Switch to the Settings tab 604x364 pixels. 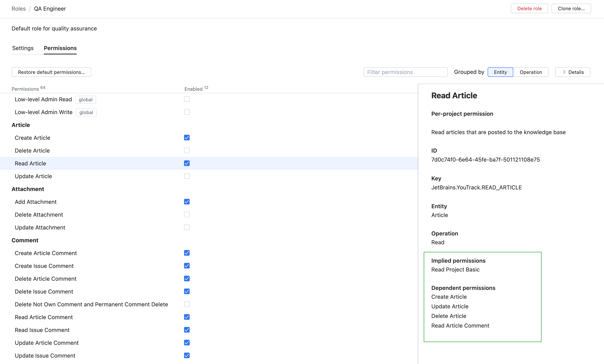pyautogui.click(x=23, y=48)
